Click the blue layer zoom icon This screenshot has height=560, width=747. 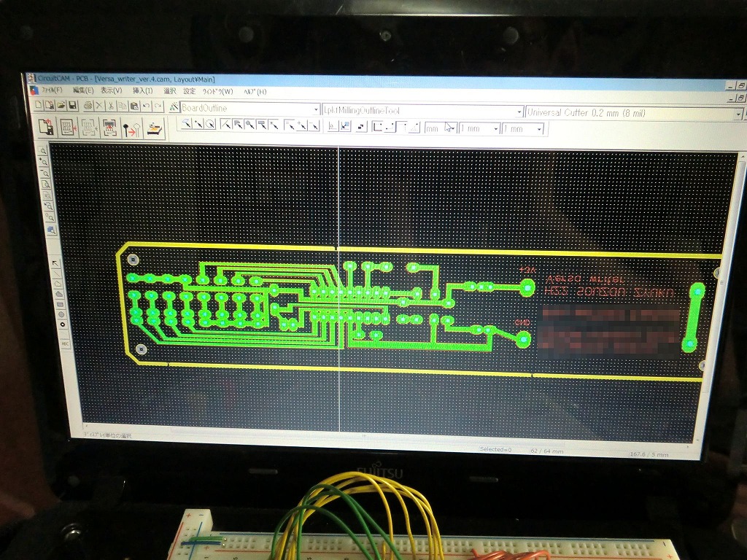52,230
